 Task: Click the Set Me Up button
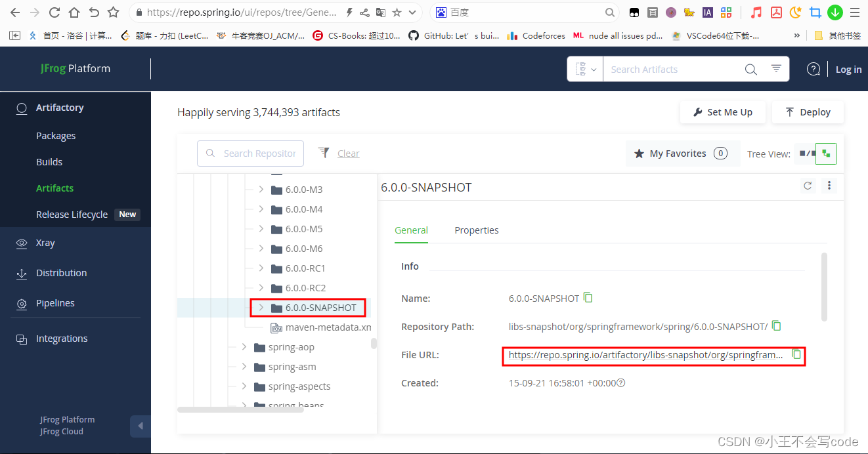(723, 112)
